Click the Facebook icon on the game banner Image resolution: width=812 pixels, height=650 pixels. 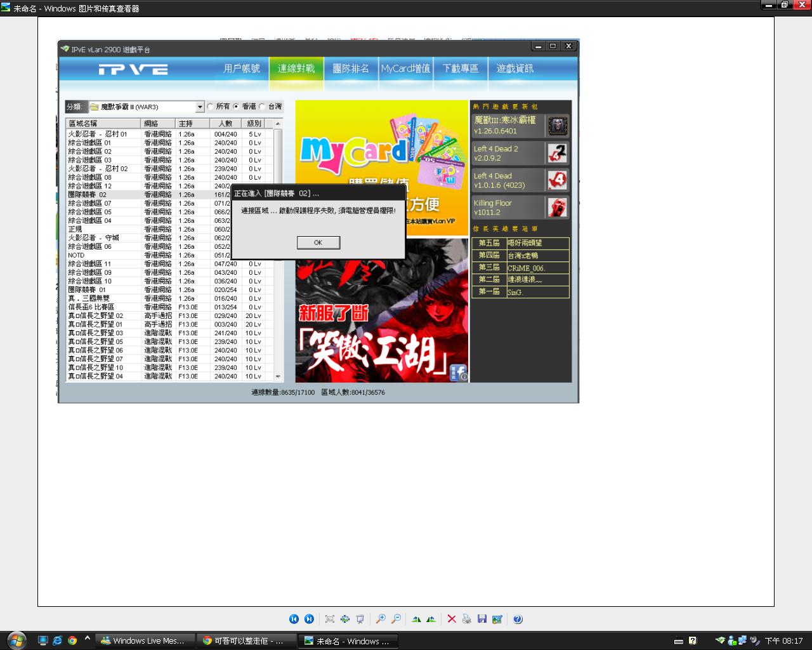pyautogui.click(x=458, y=372)
